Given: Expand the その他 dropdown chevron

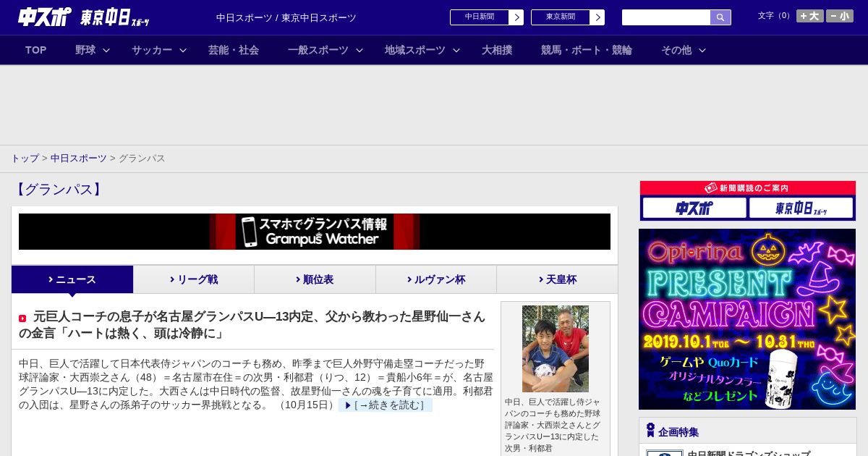Looking at the screenshot, I should [702, 50].
